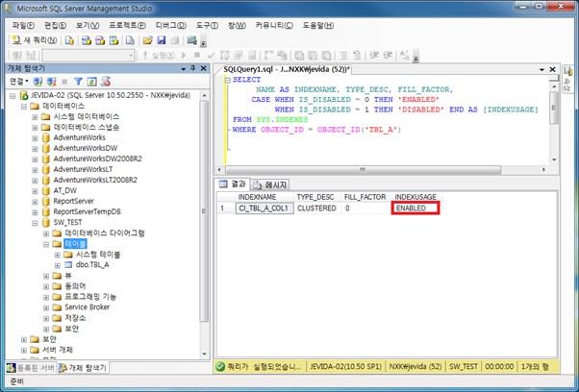Screen dimensions: 579x392
Task: Select dbo.TBL_A table in the tree
Action: (x=92, y=265)
